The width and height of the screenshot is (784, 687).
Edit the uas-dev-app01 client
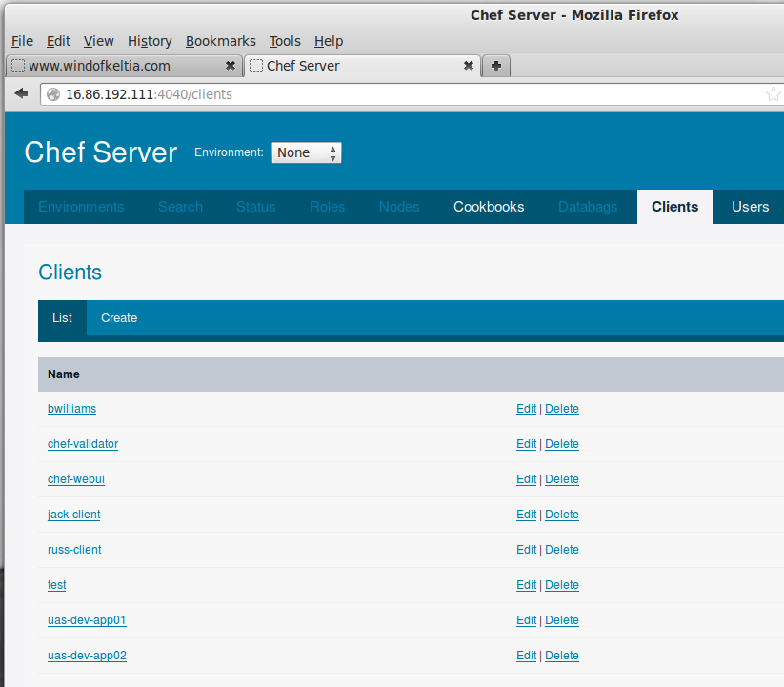526,620
